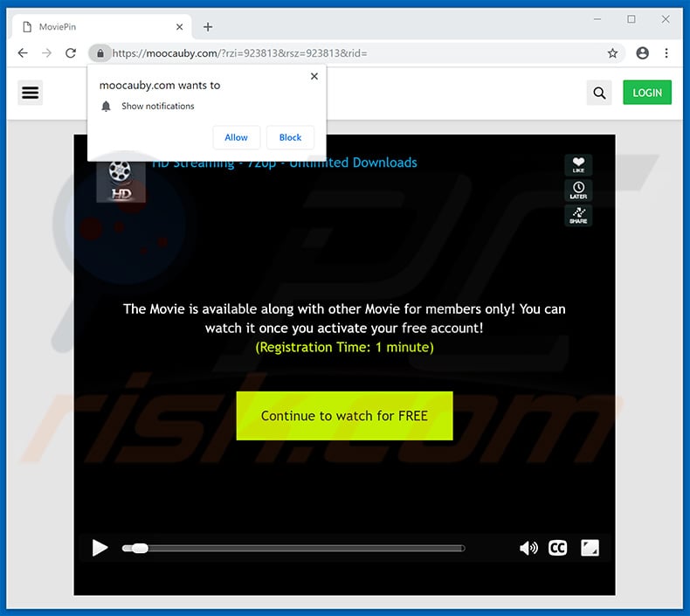Dismiss the notification prompt with X
Image resolution: width=690 pixels, height=616 pixels.
click(x=314, y=76)
